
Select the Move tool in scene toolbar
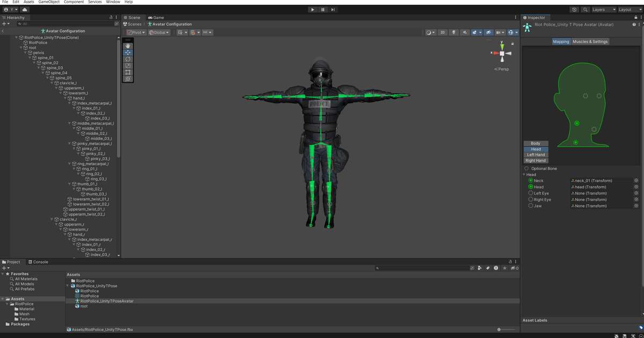(128, 53)
